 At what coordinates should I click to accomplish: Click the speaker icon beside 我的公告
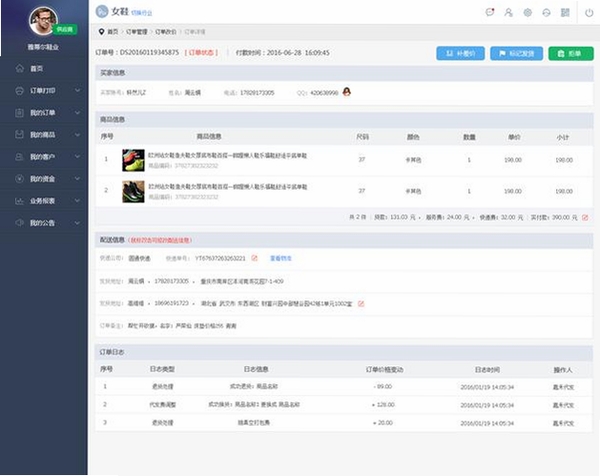20,223
